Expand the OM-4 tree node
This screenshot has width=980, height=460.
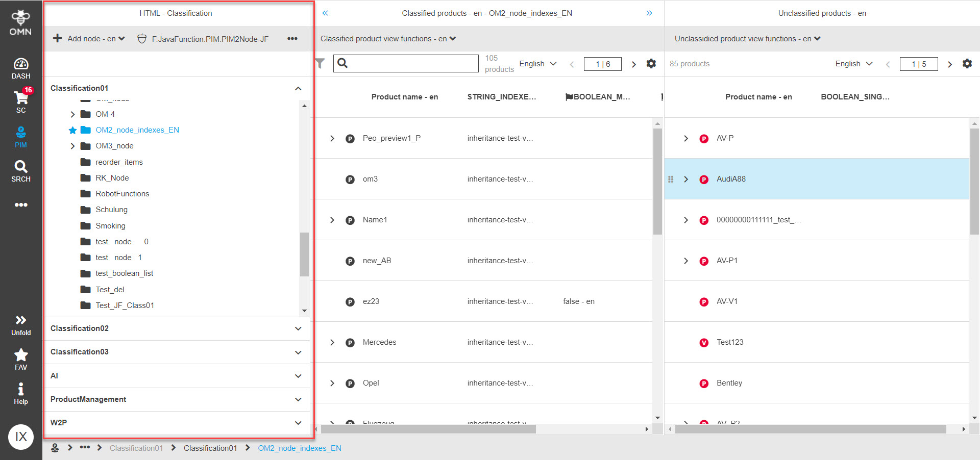point(72,114)
